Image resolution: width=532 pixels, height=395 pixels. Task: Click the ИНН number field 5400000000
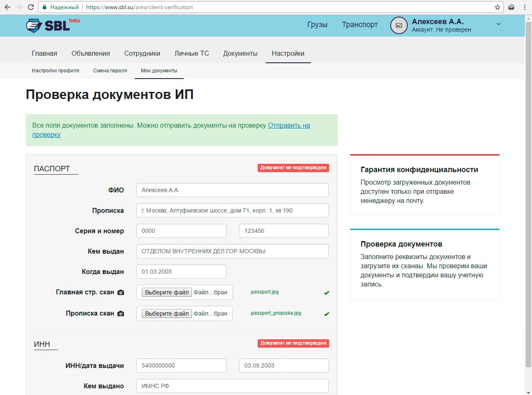[x=181, y=365]
